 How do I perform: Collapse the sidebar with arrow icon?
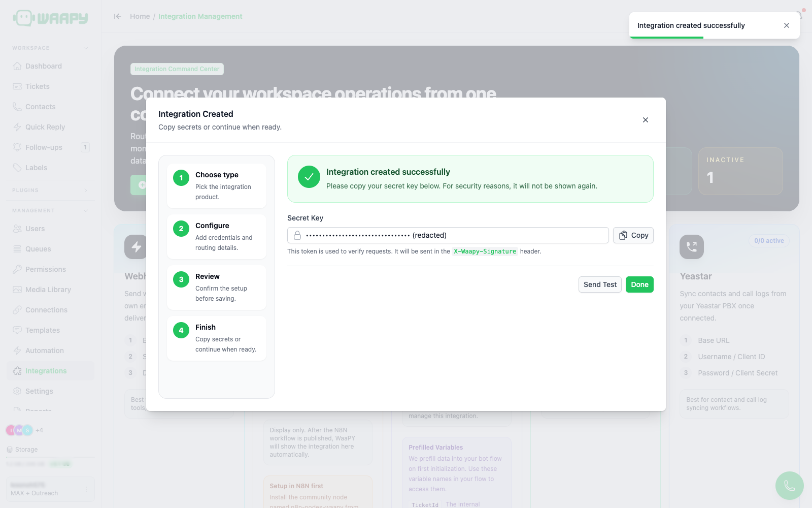point(118,16)
